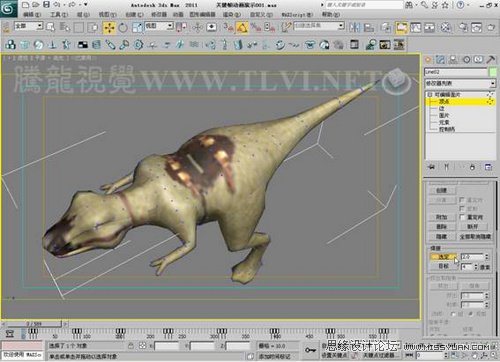Click the Line02 object name field
Screen dimensions: 500x362
(456, 72)
